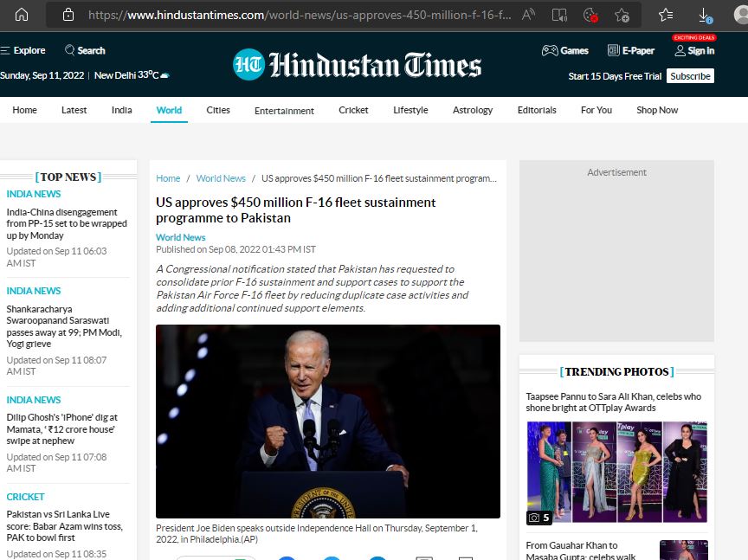Open the Astrology tab

(473, 110)
